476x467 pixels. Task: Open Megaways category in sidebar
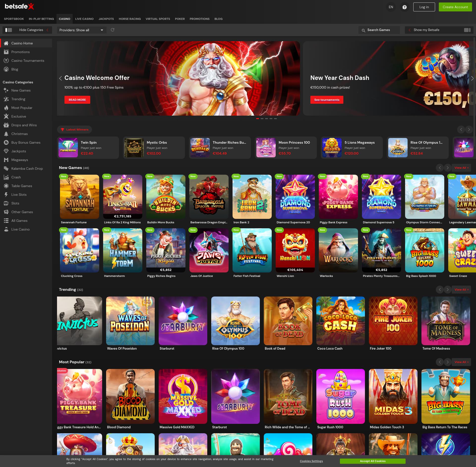point(20,160)
